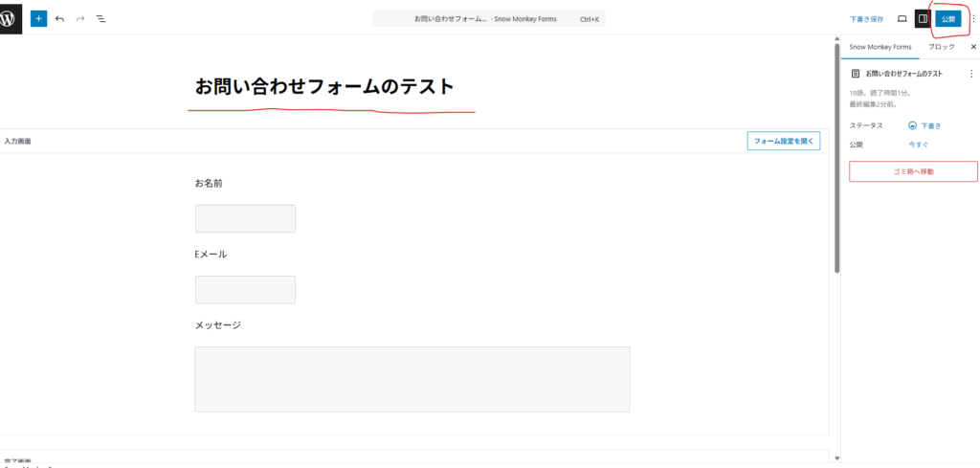This screenshot has width=980, height=468.
Task: Edit the title お問い合わせフォームのテスト
Action: (324, 87)
